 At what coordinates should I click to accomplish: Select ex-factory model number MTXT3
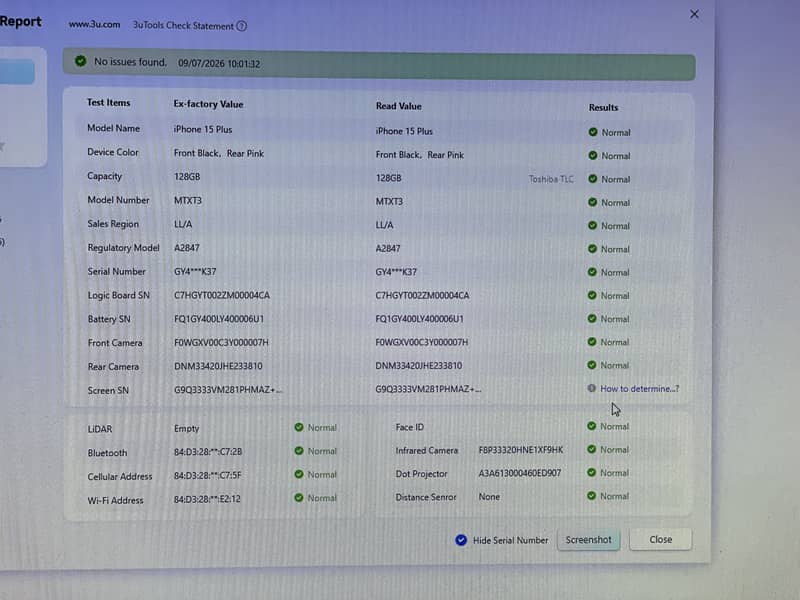(188, 201)
